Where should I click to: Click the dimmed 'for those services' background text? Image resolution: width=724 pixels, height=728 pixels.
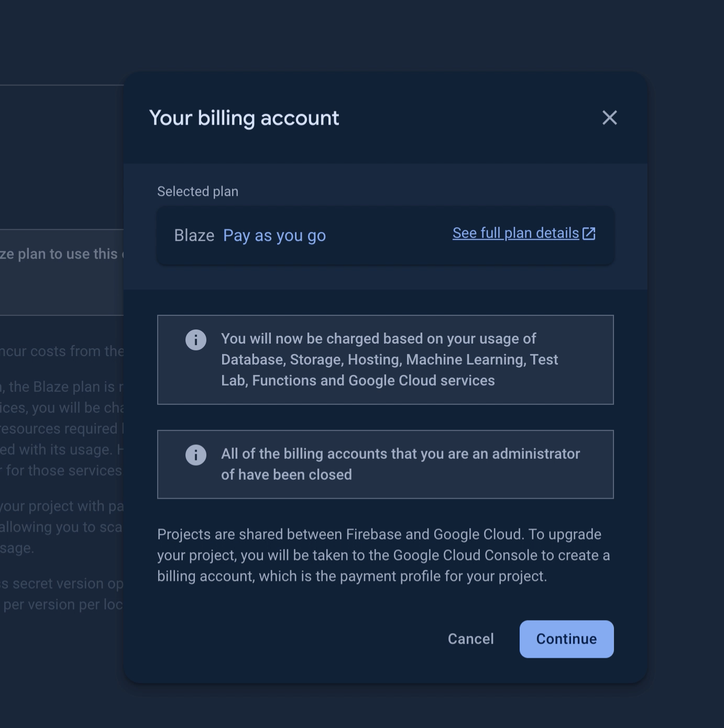tap(63, 471)
